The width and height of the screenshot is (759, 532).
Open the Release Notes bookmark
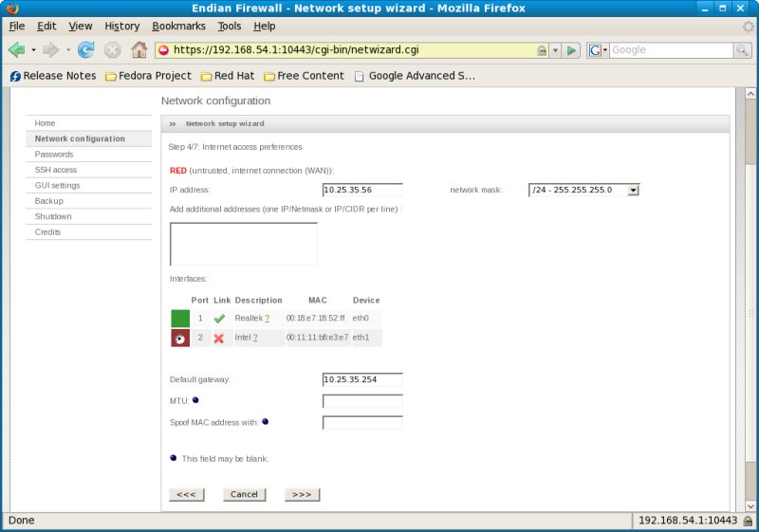(x=53, y=76)
